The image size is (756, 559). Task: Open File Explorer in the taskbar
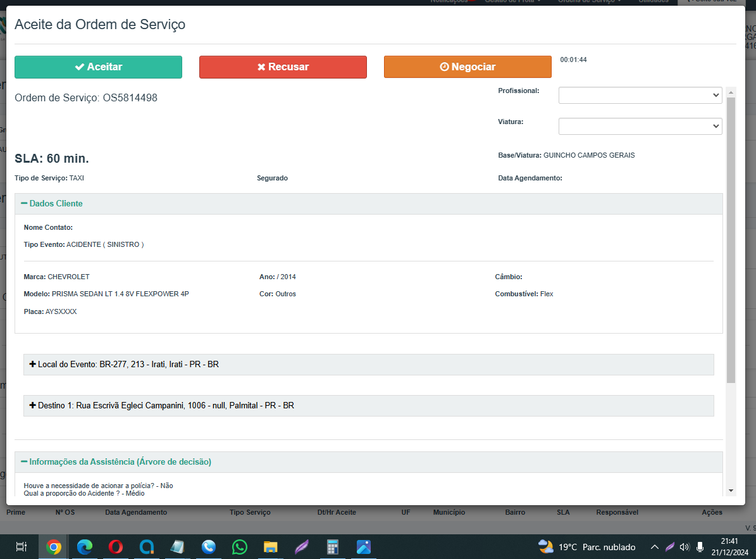coord(271,547)
